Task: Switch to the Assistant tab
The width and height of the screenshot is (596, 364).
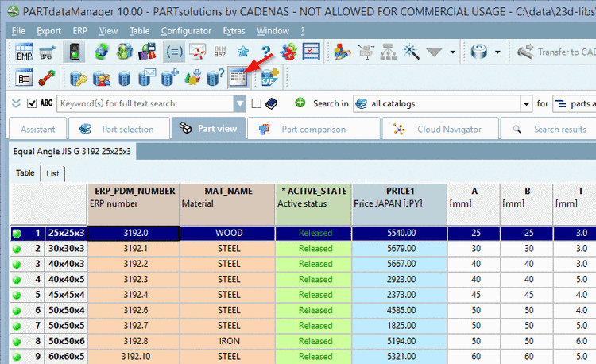Action: coord(37,130)
